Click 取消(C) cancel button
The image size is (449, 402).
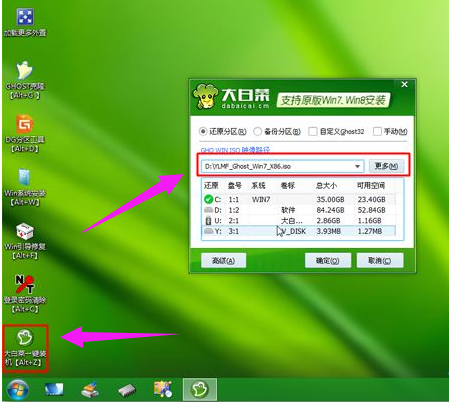point(380,260)
